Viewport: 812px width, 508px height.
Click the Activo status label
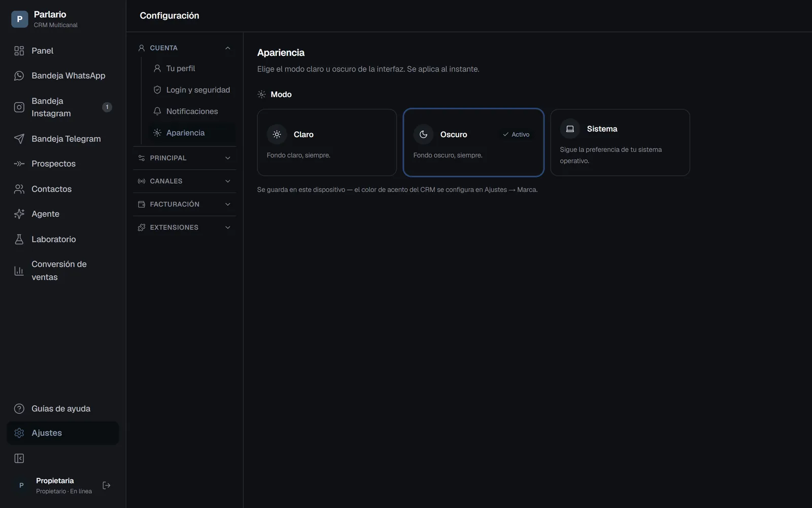(x=516, y=135)
